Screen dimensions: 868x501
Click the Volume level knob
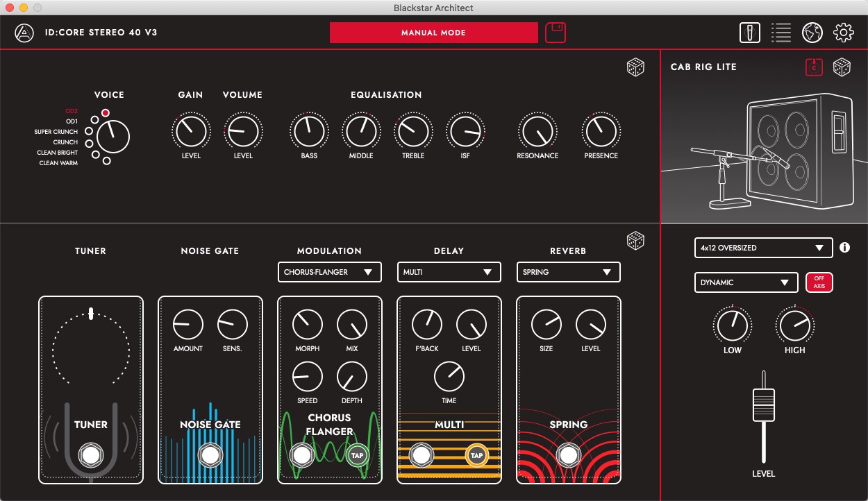243,130
